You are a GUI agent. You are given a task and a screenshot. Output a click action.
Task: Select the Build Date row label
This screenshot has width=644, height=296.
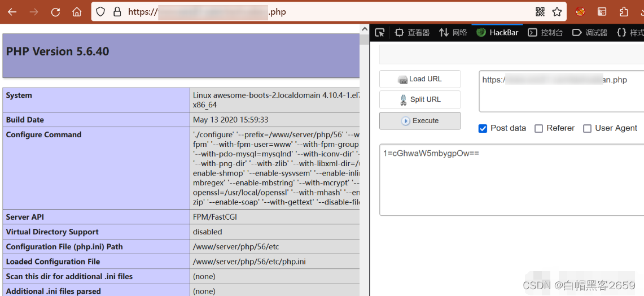click(25, 120)
